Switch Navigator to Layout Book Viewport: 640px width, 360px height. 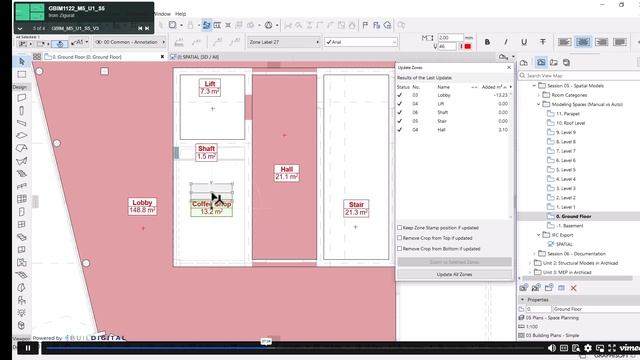(x=554, y=62)
